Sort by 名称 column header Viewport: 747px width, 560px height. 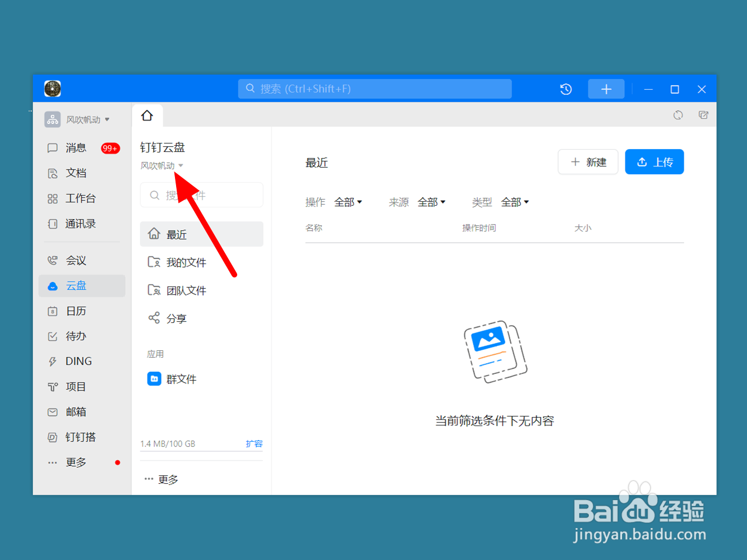pos(314,228)
